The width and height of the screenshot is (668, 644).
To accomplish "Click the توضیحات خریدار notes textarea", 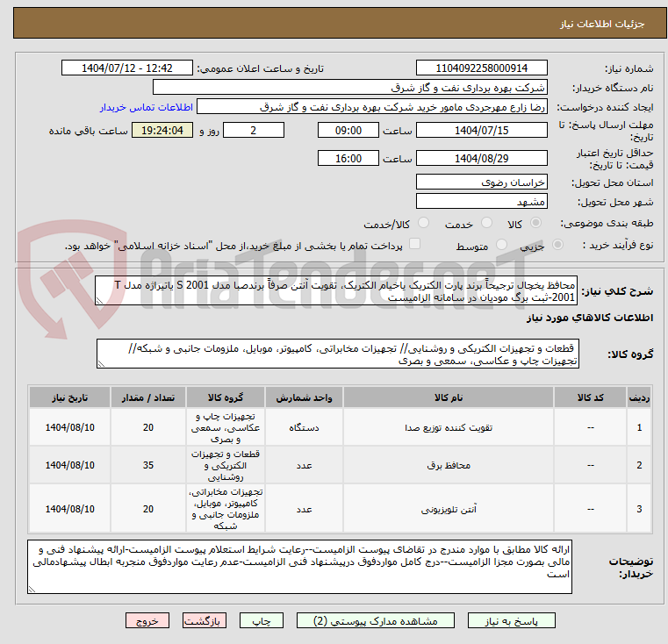I will pyautogui.click(x=299, y=567).
